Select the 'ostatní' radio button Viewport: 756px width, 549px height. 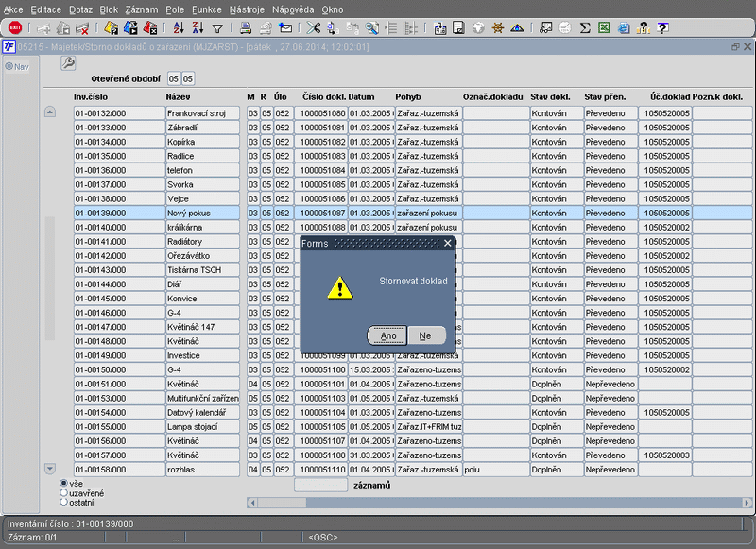(64, 503)
